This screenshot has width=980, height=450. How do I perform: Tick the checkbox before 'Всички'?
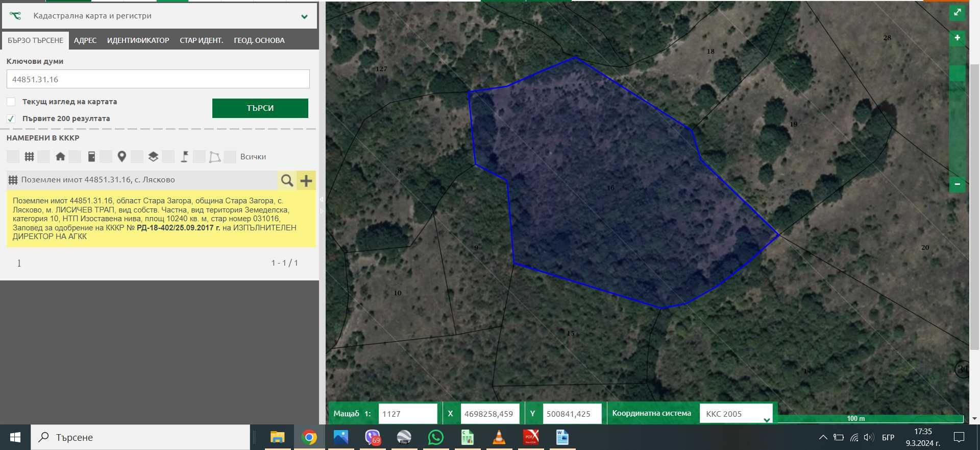point(230,157)
